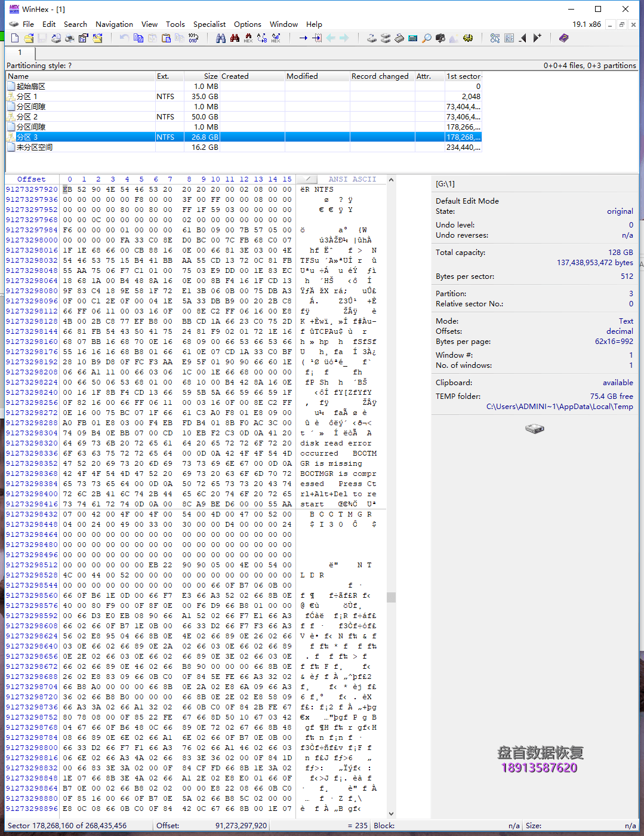Open the Window menu

click(284, 24)
